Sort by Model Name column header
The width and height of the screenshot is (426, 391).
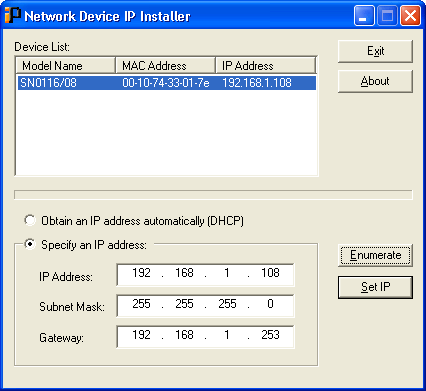pyautogui.click(x=65, y=65)
